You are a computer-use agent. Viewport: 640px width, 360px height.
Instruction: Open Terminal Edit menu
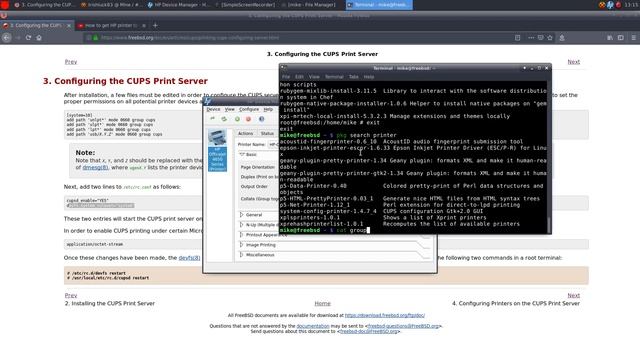point(299,77)
